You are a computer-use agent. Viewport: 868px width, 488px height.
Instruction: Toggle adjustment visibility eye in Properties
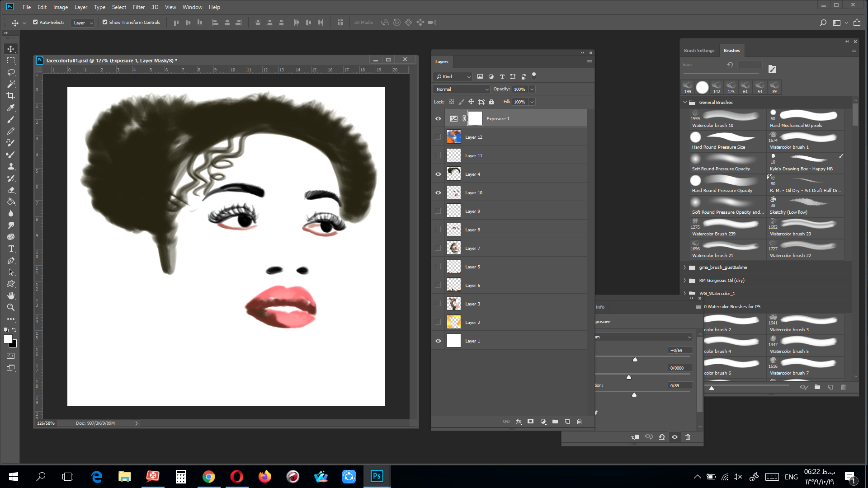click(675, 437)
